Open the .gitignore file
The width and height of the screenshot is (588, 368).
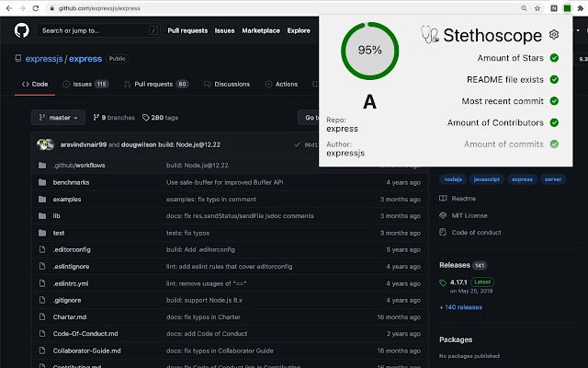click(67, 300)
